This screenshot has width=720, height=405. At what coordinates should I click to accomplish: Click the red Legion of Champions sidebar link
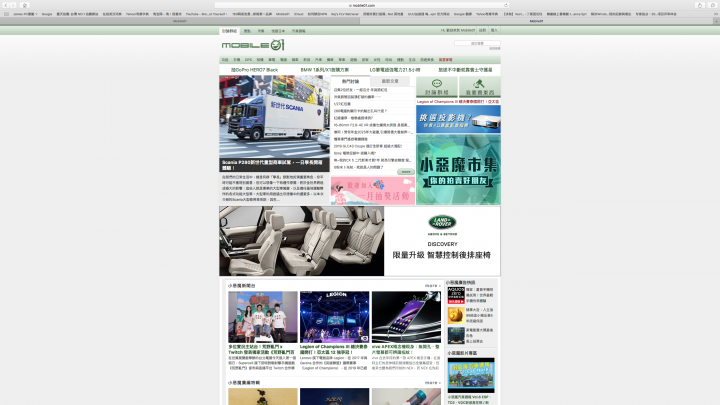(x=458, y=101)
